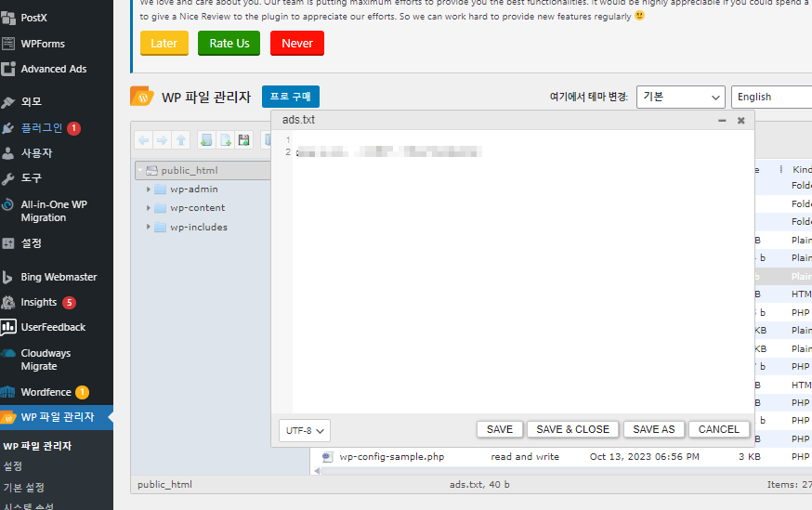Click the SAVE button
The height and width of the screenshot is (510, 812).
(500, 429)
